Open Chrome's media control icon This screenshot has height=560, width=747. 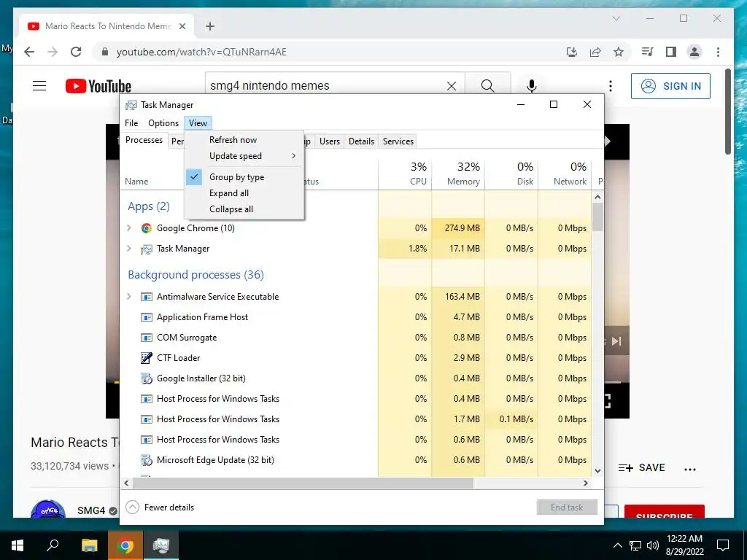(x=648, y=52)
